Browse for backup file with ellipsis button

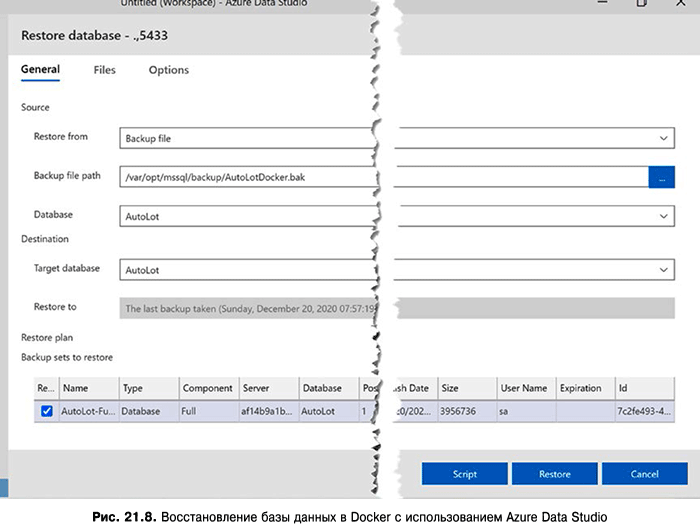(662, 177)
